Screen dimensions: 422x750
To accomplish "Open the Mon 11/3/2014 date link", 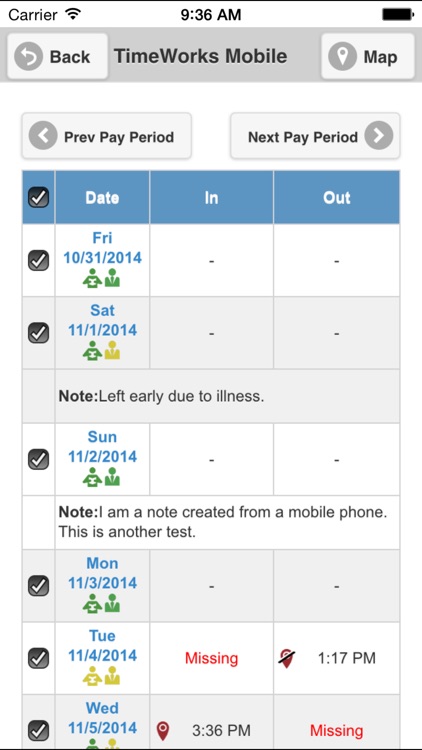I will [x=102, y=573].
